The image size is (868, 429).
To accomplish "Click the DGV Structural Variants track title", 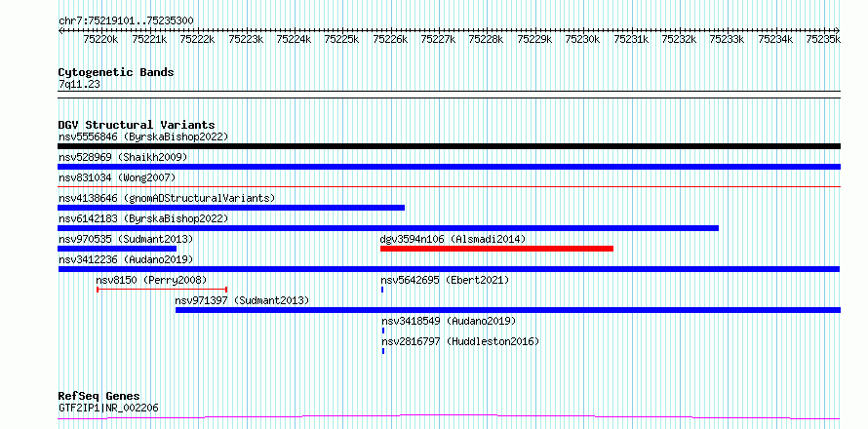I will tap(137, 125).
